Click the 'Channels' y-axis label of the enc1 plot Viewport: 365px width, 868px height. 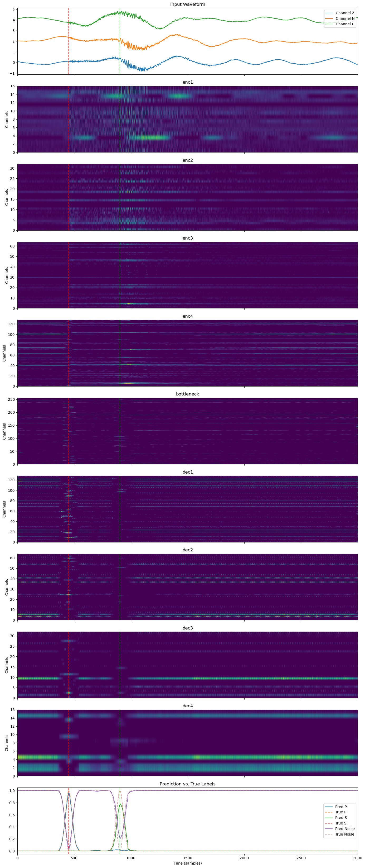pyautogui.click(x=7, y=119)
